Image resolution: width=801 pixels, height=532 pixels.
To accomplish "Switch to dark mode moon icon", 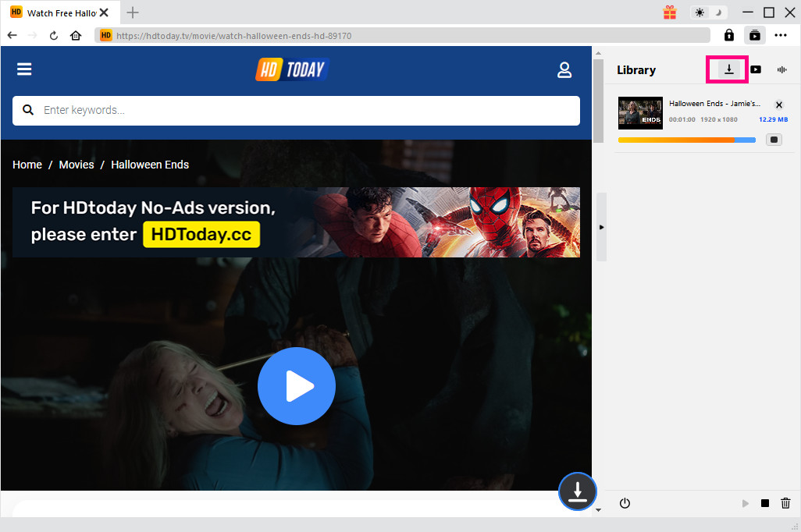I will [718, 12].
